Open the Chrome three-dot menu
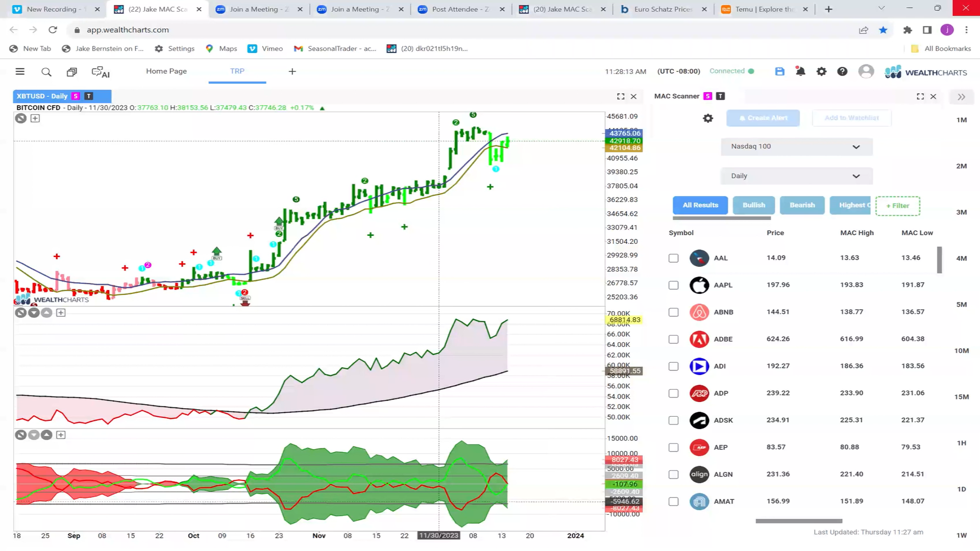 click(x=966, y=30)
